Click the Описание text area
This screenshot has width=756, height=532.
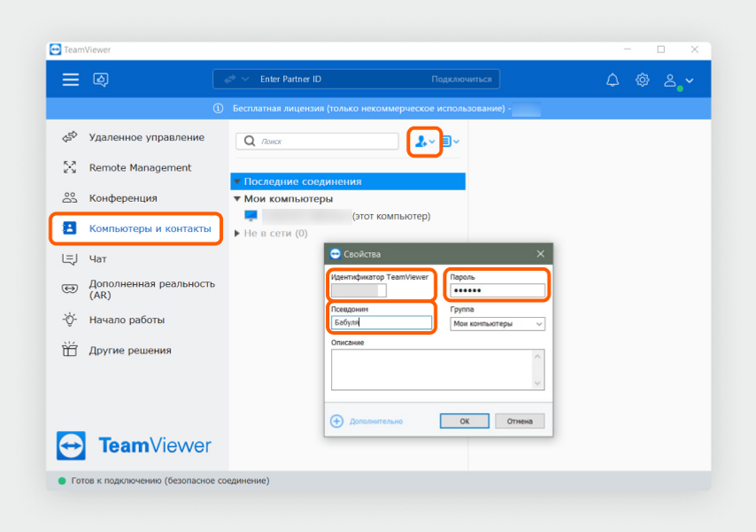pos(438,369)
